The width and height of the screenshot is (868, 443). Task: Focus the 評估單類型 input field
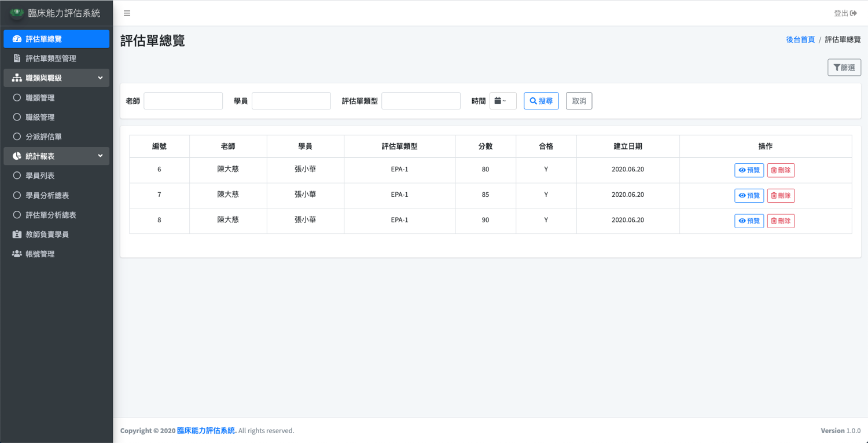tap(421, 101)
